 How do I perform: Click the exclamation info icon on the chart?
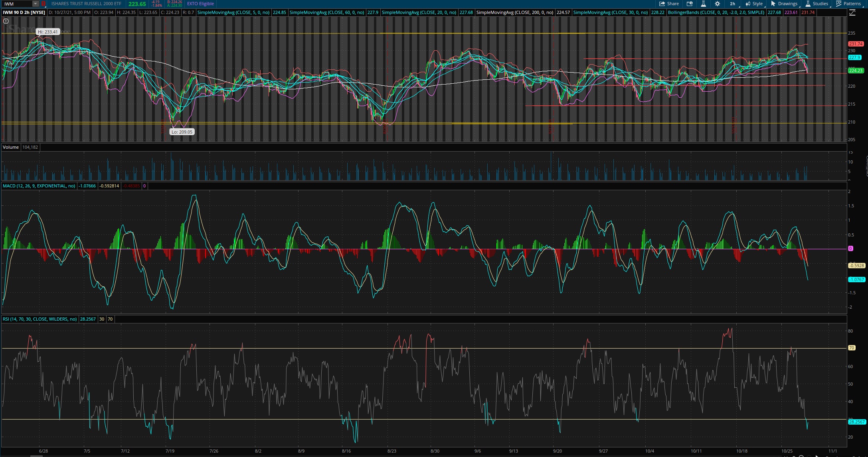click(6, 21)
